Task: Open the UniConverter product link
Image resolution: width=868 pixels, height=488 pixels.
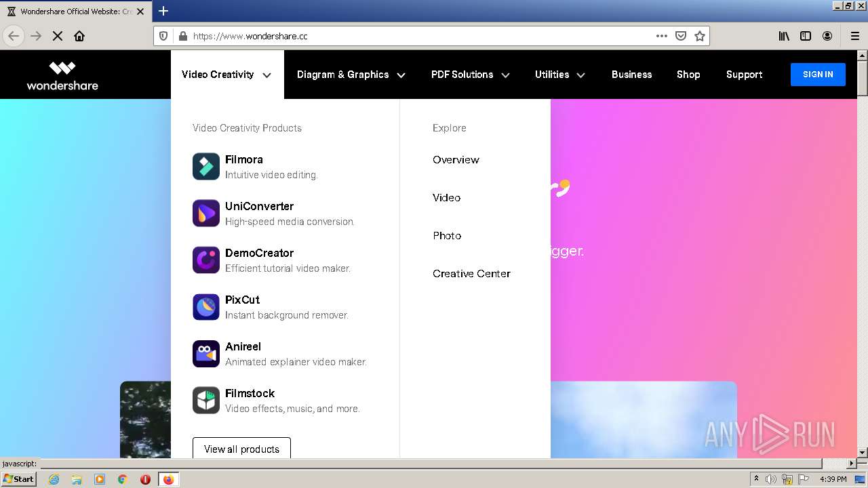Action: 259,207
